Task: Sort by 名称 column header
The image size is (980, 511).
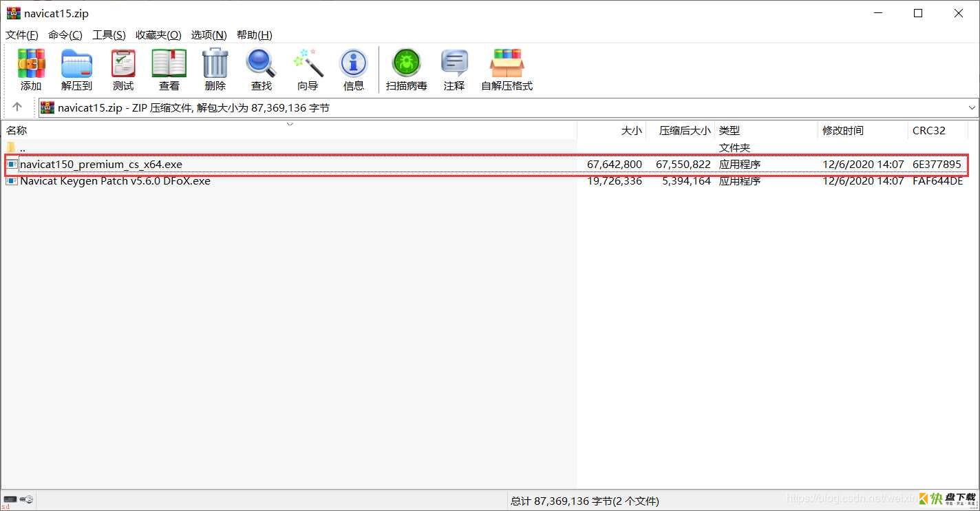Action: coord(289,130)
